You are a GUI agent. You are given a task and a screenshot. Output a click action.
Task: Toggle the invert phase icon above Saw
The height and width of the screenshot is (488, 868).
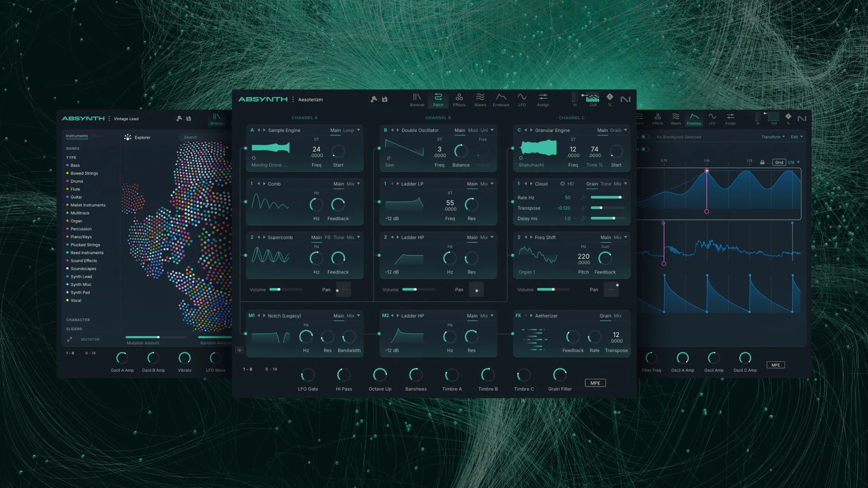388,158
